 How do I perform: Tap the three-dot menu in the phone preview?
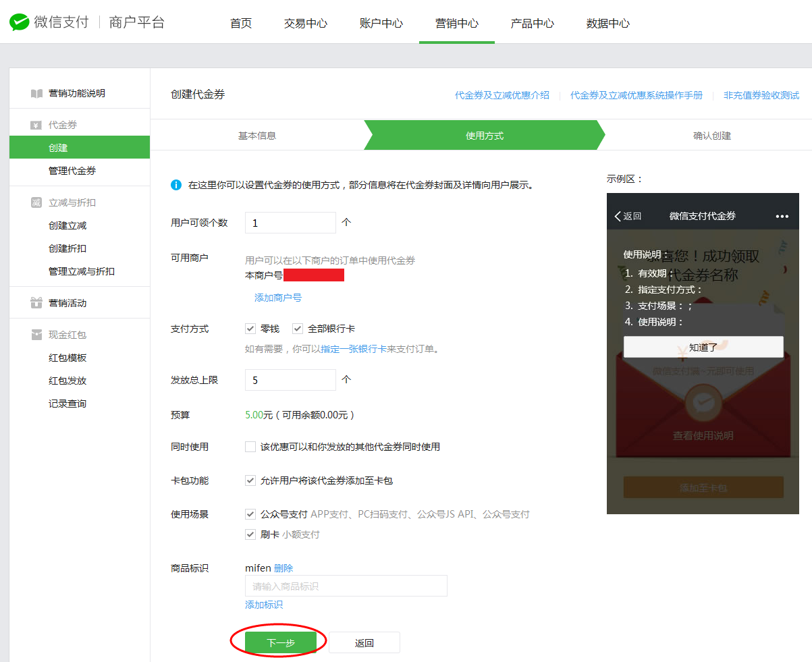pyautogui.click(x=782, y=216)
